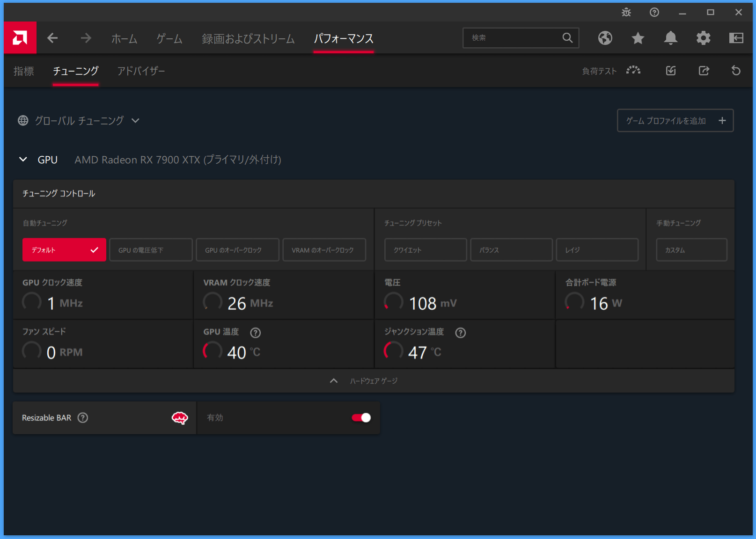Open Resizable BAR help icon

tap(83, 418)
